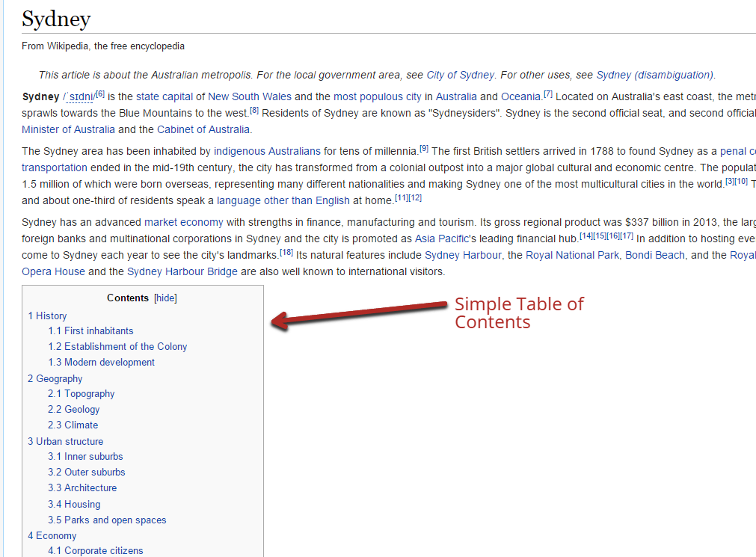Viewport: 756px width, 557px height.
Task: Click citation [18] after "city's landmarks"
Action: point(286,252)
